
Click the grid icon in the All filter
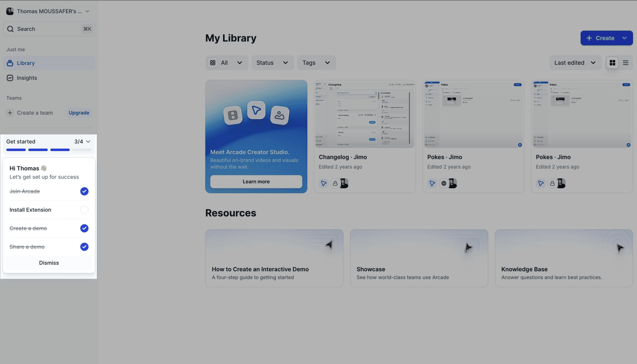coord(213,63)
